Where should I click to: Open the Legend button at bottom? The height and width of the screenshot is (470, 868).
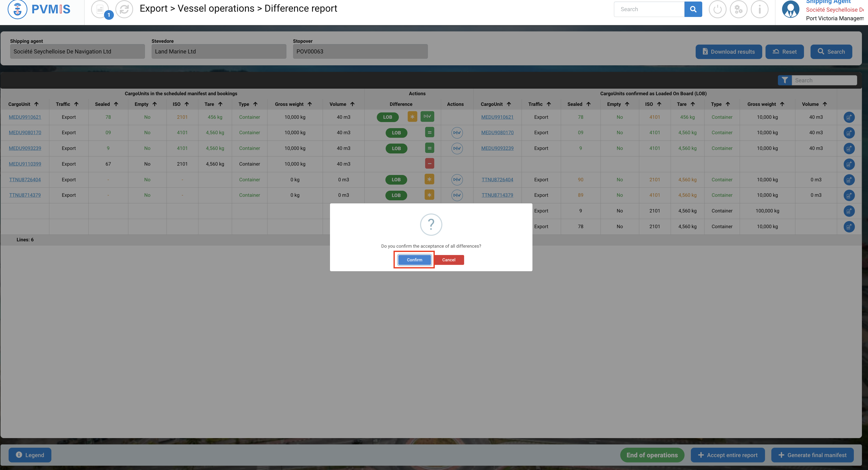[x=30, y=455]
